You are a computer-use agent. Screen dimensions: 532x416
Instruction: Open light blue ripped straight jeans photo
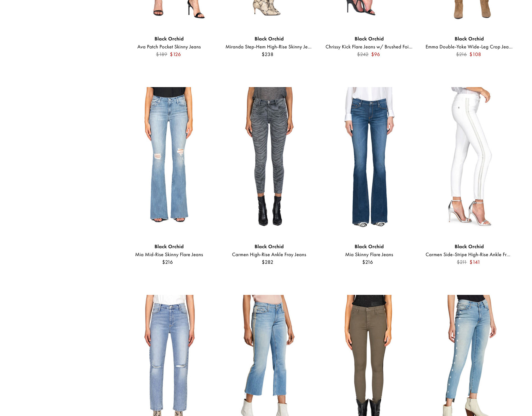tap(169, 355)
